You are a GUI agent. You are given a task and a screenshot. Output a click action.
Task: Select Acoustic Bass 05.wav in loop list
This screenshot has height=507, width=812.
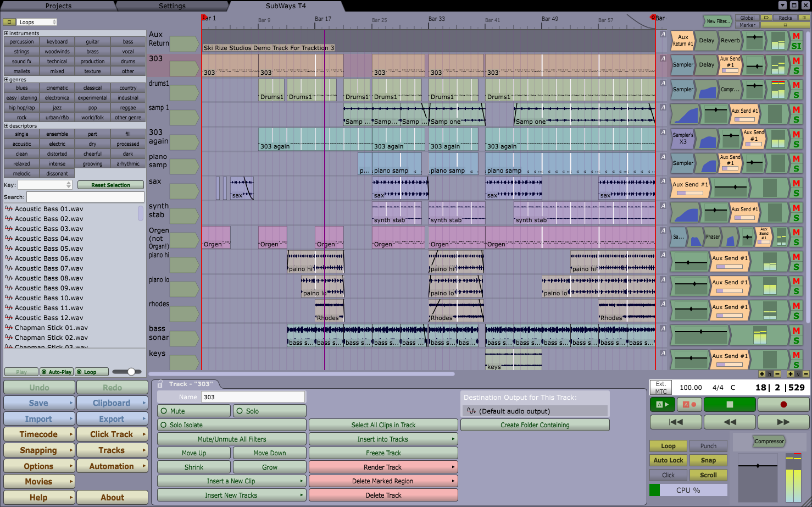(x=49, y=249)
